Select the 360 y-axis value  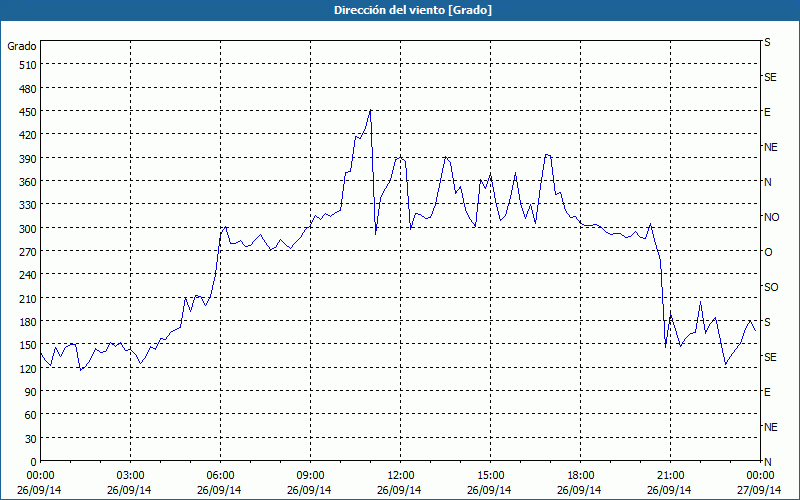[x=28, y=182]
